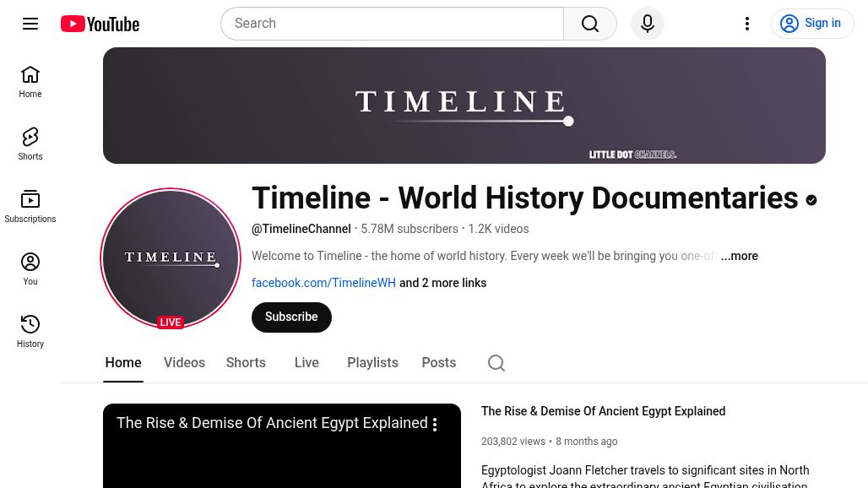This screenshot has height=488, width=868.
Task: Click inside the search input field
Action: click(x=393, y=23)
